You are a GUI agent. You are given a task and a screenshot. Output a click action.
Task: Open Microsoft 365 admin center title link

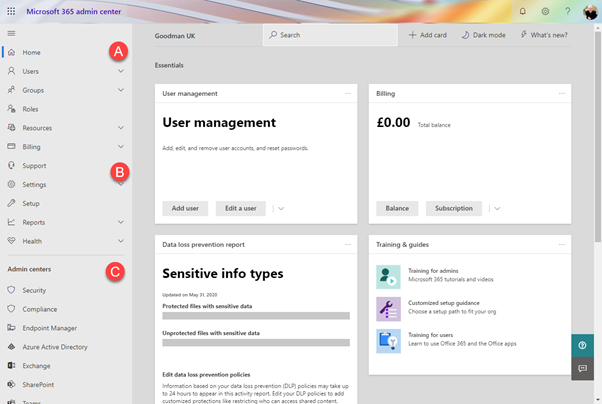coord(74,12)
